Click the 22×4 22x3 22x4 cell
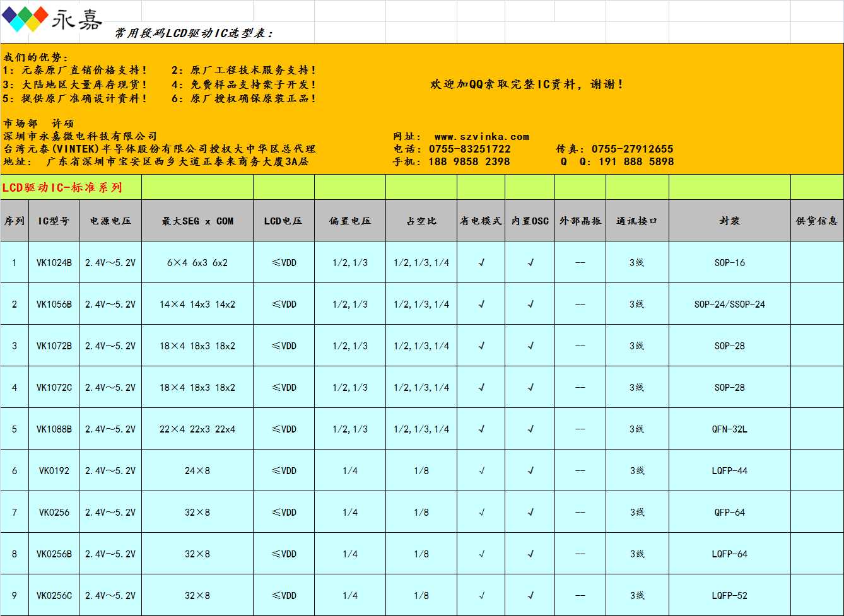Screen dimensions: 844x616 pyautogui.click(x=197, y=429)
